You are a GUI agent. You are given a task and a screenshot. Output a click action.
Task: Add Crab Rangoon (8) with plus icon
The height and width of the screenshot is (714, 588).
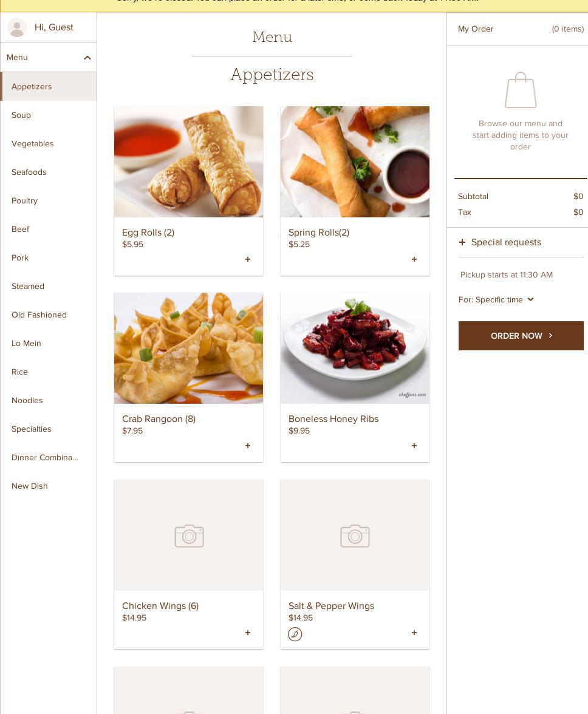pos(248,446)
